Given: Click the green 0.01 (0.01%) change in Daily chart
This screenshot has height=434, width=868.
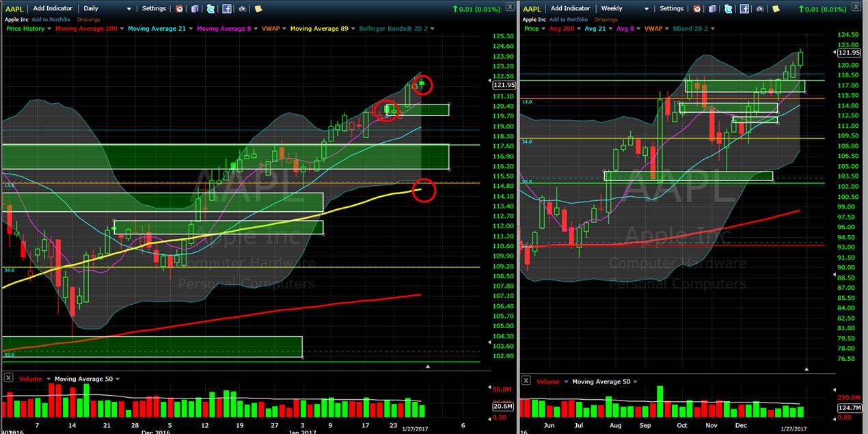Looking at the screenshot, I should coord(476,9).
